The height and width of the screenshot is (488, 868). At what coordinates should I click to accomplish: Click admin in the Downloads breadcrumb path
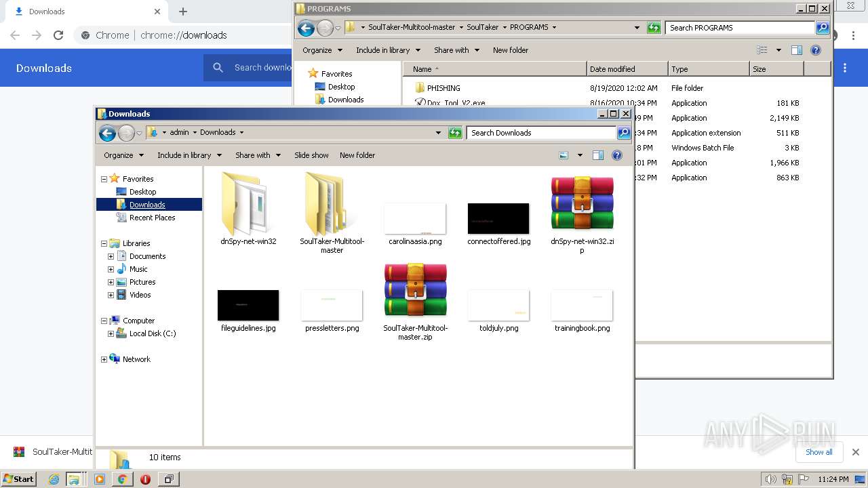(179, 132)
